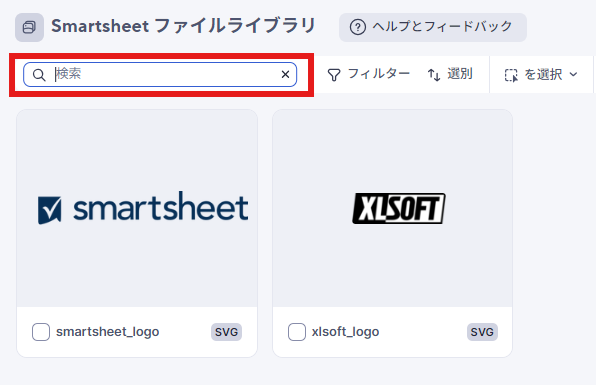Click the funnel filter icon
The image size is (596, 385).
tap(334, 75)
